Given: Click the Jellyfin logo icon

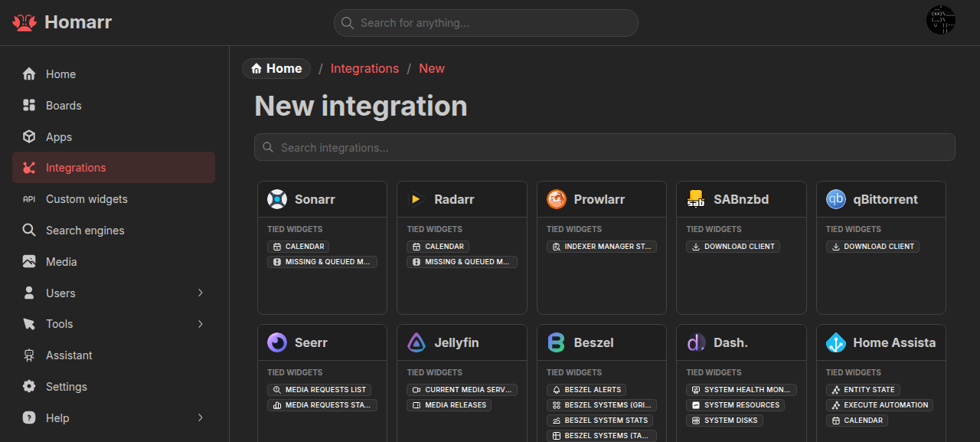Looking at the screenshot, I should 416,342.
